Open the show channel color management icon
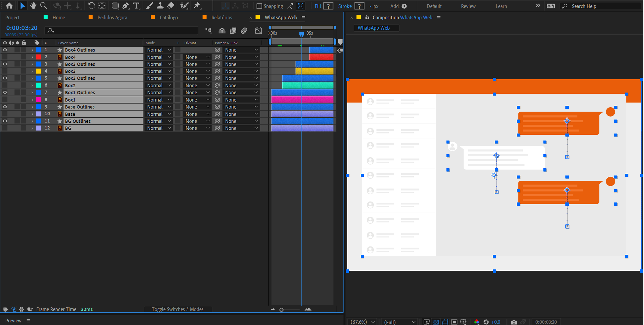 (477, 322)
